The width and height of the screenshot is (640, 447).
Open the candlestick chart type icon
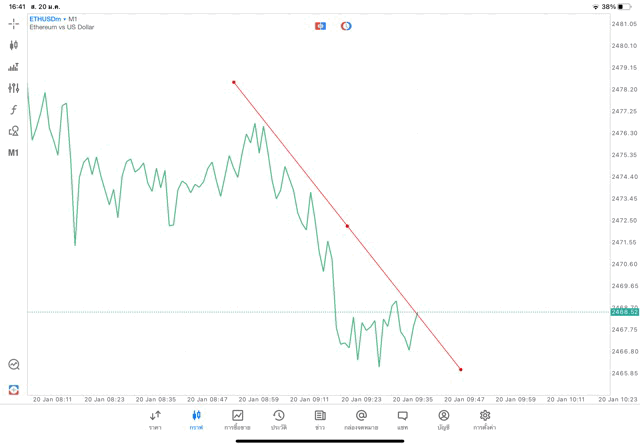(14, 45)
